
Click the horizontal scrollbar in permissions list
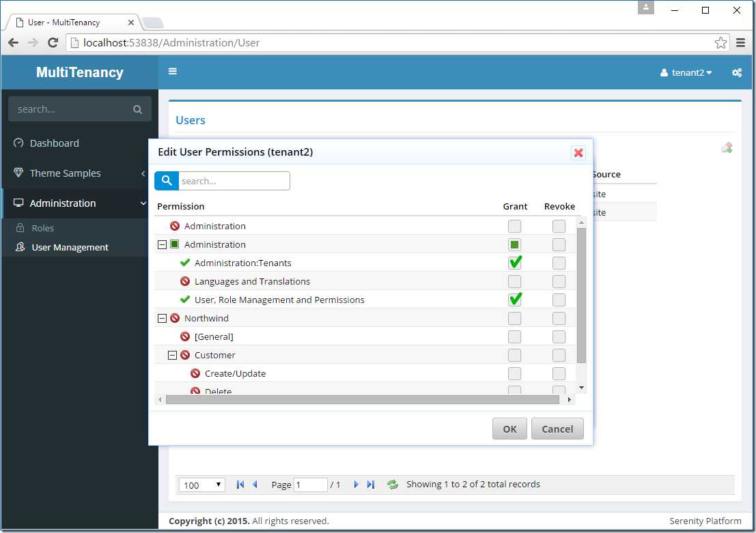(x=362, y=399)
